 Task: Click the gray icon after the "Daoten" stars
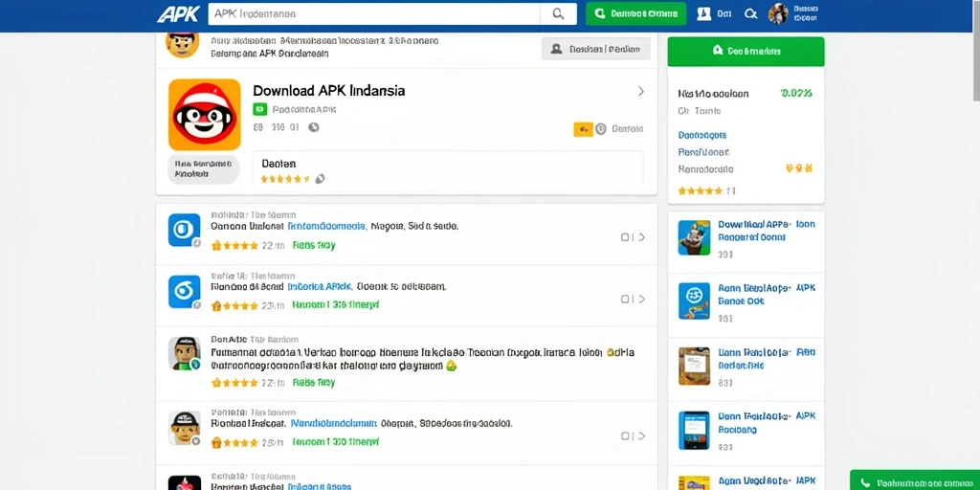320,179
